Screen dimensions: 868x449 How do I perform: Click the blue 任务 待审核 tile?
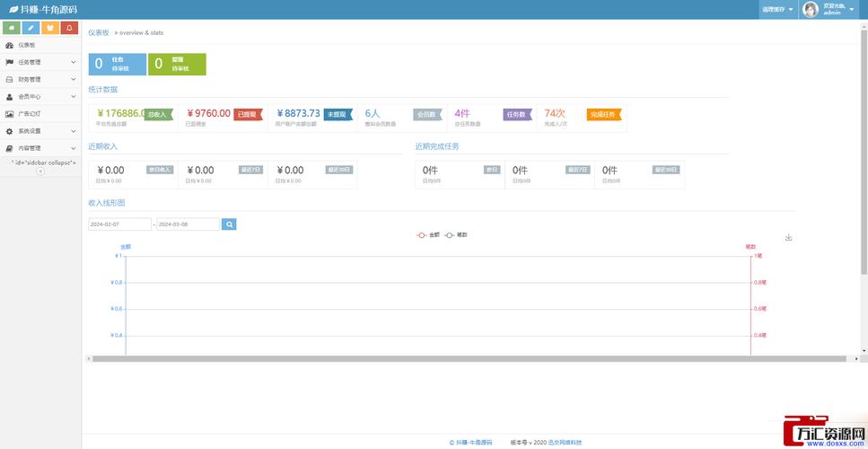click(x=118, y=65)
